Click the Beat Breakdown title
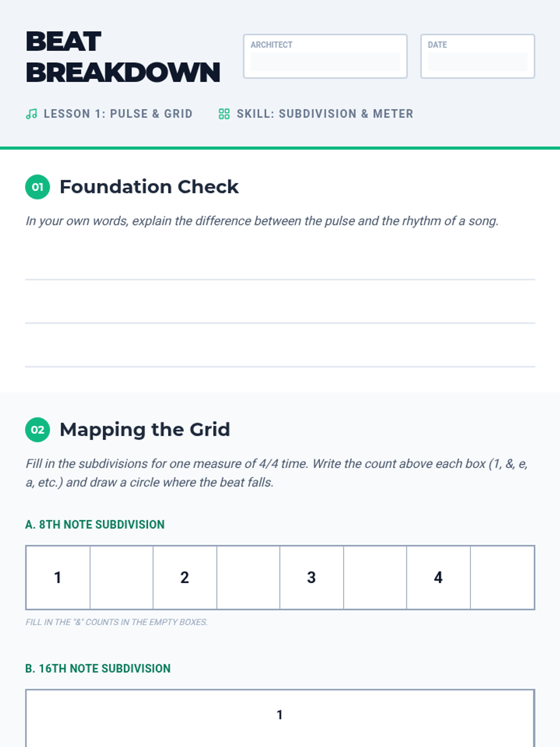 pos(122,57)
